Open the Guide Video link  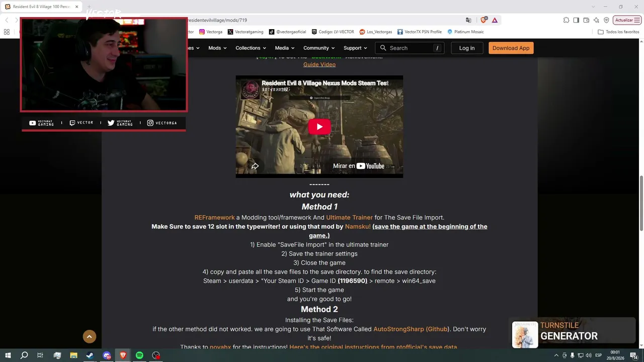pos(319,64)
